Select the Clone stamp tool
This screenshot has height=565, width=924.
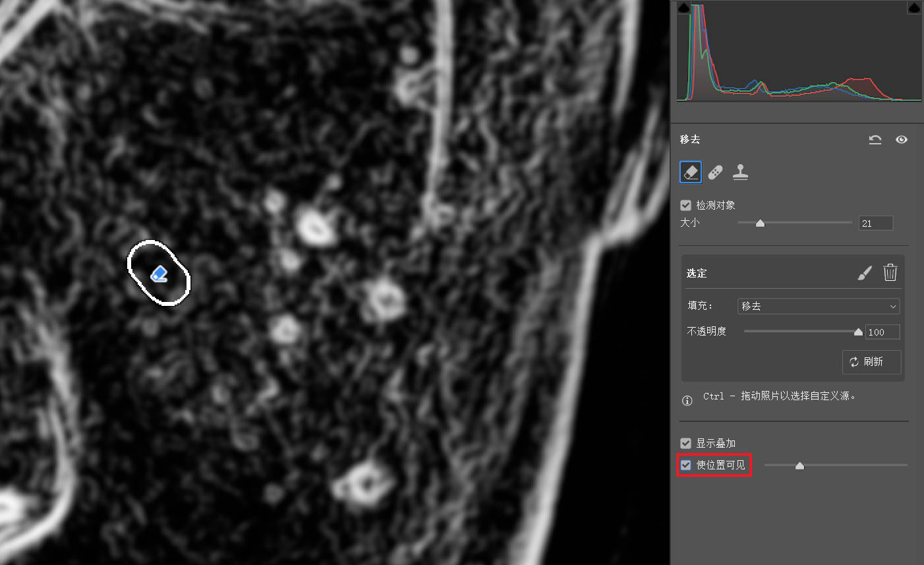[740, 172]
